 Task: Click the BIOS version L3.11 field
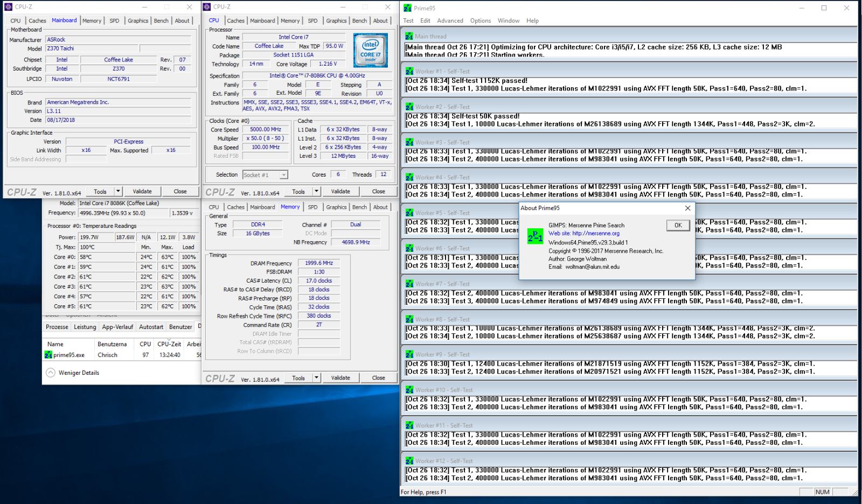click(x=118, y=111)
